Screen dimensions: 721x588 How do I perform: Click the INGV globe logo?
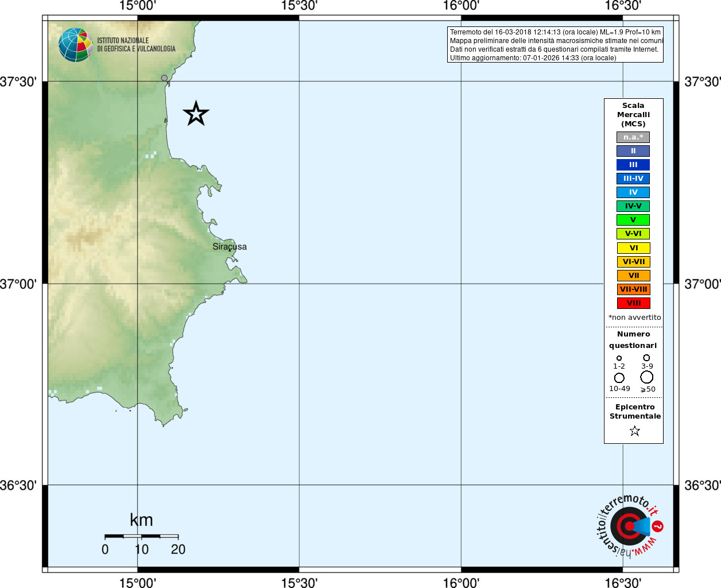75,45
